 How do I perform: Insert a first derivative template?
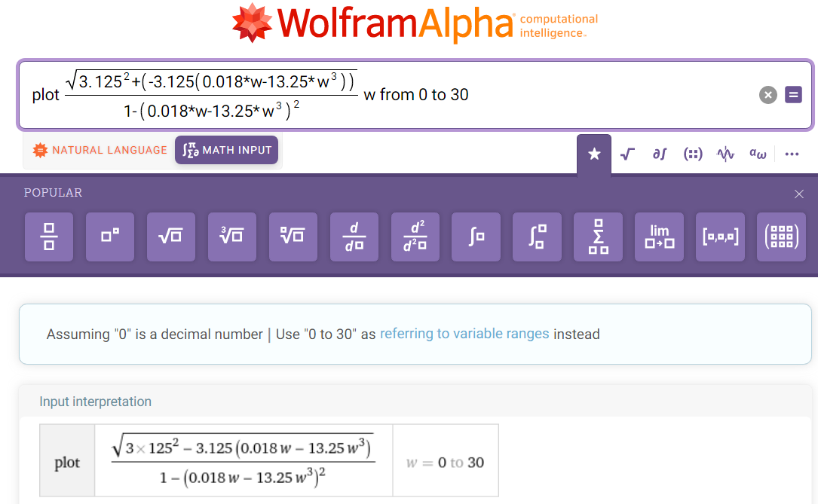pos(354,237)
